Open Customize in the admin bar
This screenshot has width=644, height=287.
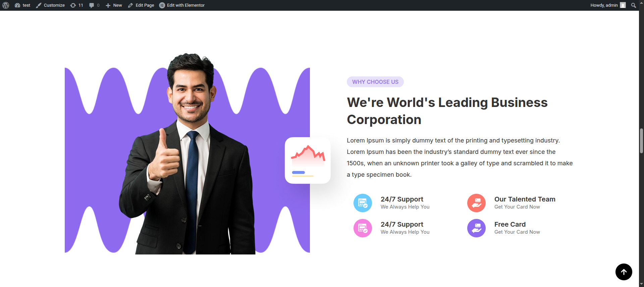click(x=50, y=5)
